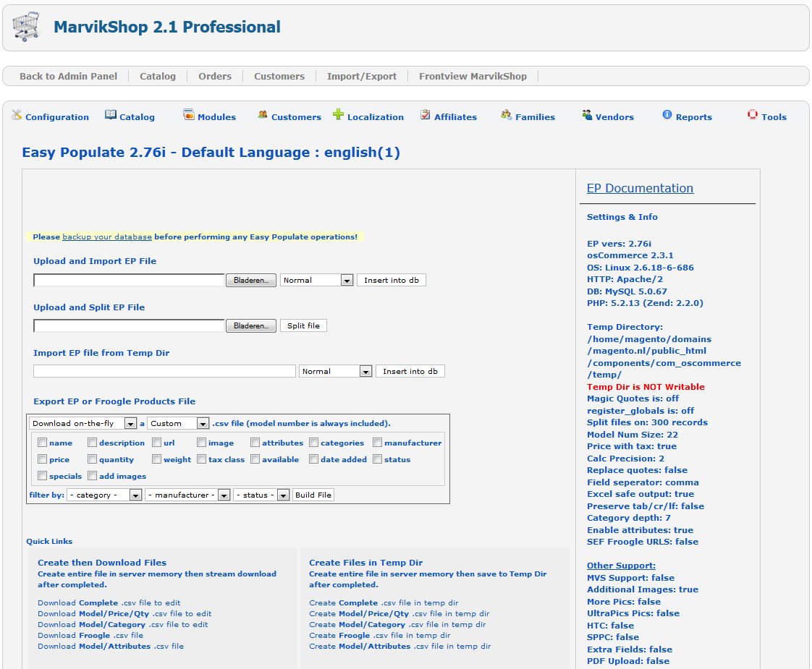The image size is (812, 669).
Task: Click the Upload and Split file path field
Action: pyautogui.click(x=129, y=325)
